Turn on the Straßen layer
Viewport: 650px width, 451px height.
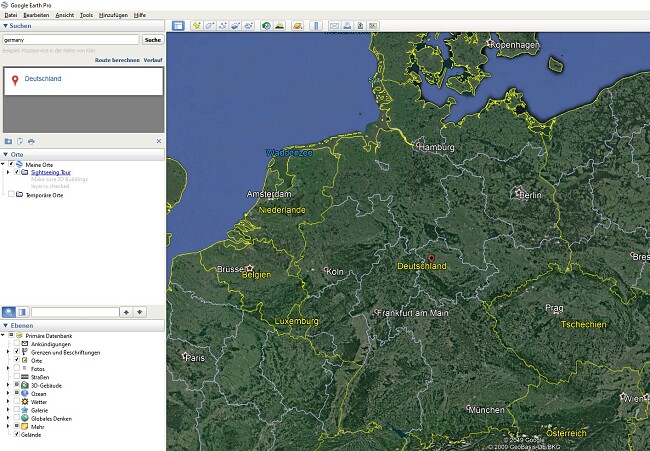click(17, 377)
